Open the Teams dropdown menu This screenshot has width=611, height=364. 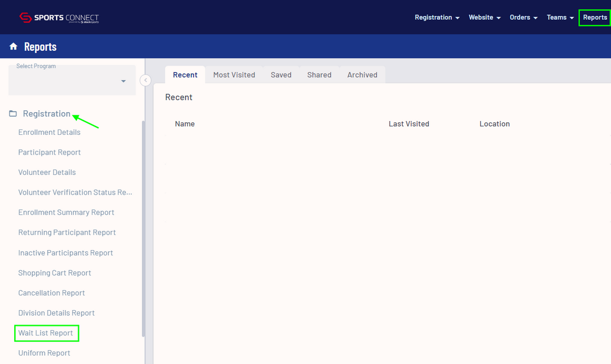tap(560, 17)
